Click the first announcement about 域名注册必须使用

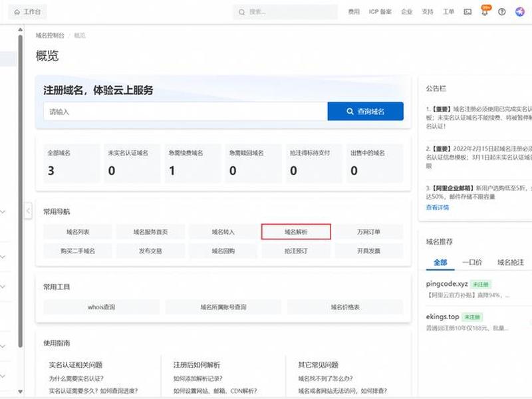479,118
